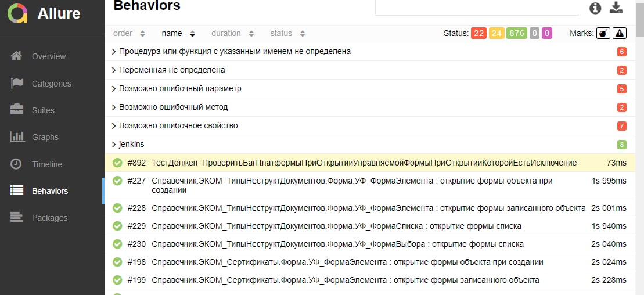Toggle the passed status filter showing 876

click(516, 33)
